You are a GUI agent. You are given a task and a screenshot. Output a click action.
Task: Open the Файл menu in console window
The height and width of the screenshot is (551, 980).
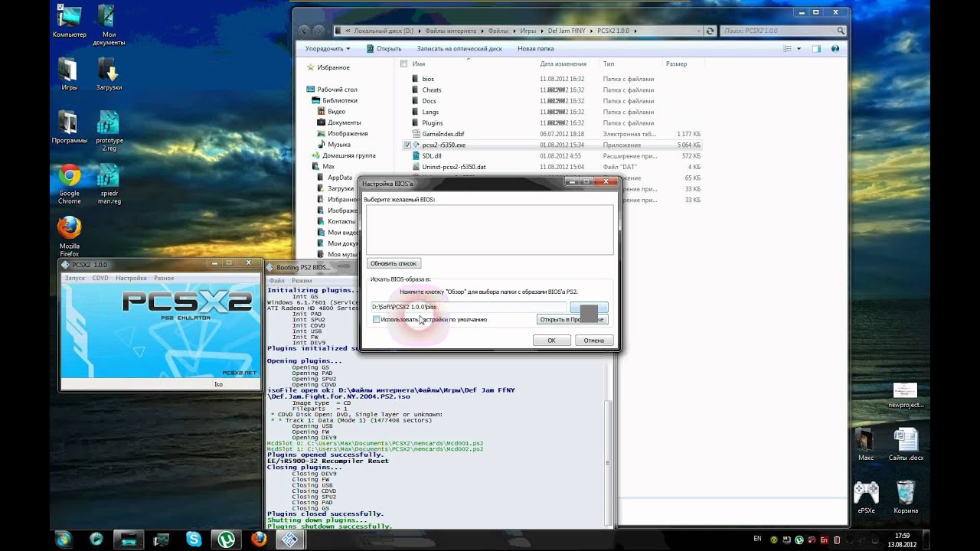tap(276, 281)
